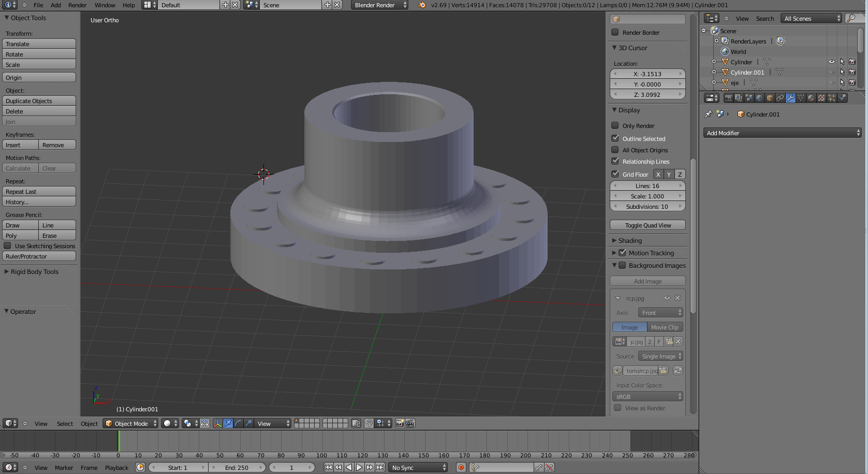Screen dimensions: 868x474
Task: Open the Object Constraints chain tab
Action: point(780,98)
